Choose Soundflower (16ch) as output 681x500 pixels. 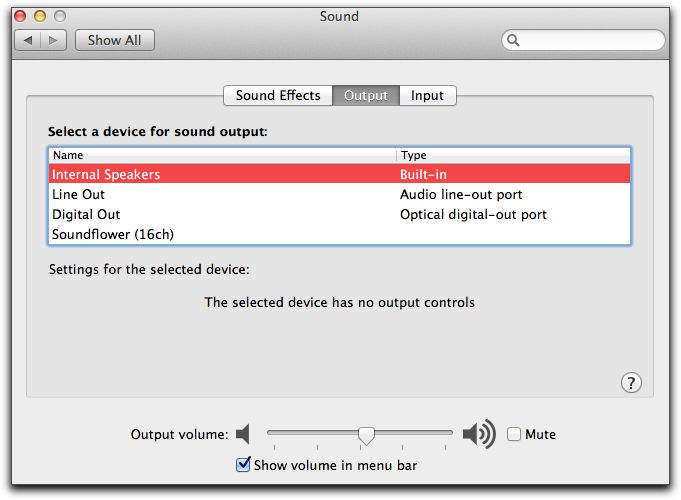pos(339,235)
